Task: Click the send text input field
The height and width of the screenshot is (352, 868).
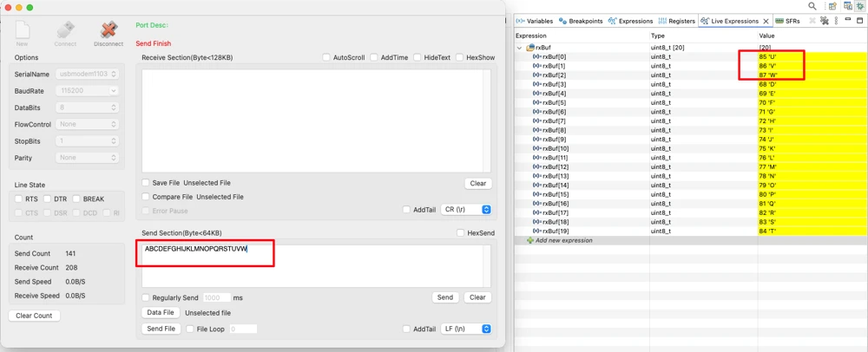Action: point(316,265)
